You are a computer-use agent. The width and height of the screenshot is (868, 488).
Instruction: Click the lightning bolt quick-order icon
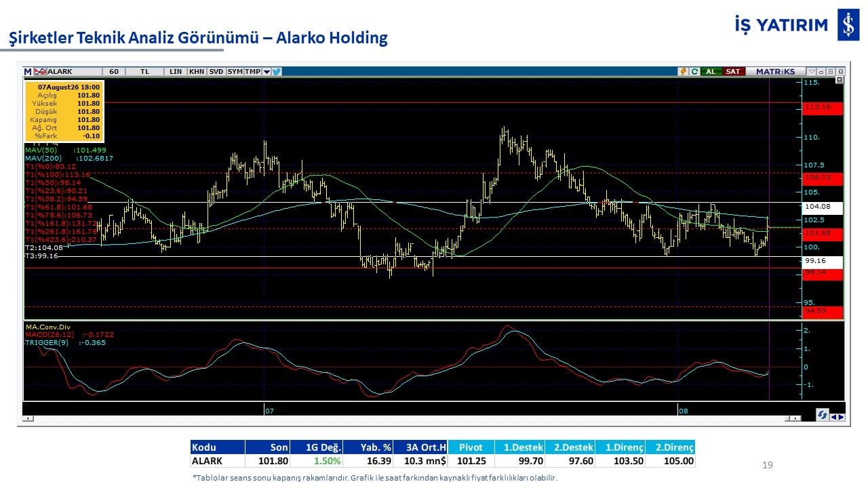[684, 71]
